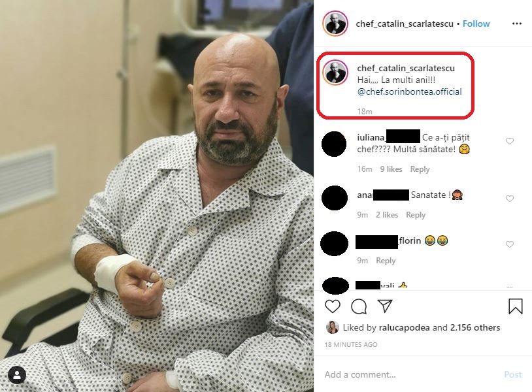Screen dimensions: 532x392
Task: Open the three-dot more options menu
Action: [517, 24]
